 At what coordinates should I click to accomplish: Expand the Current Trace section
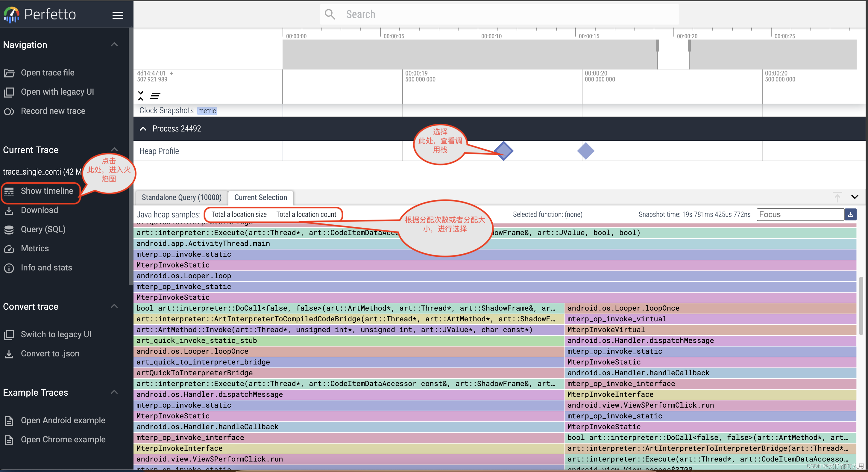[114, 149]
